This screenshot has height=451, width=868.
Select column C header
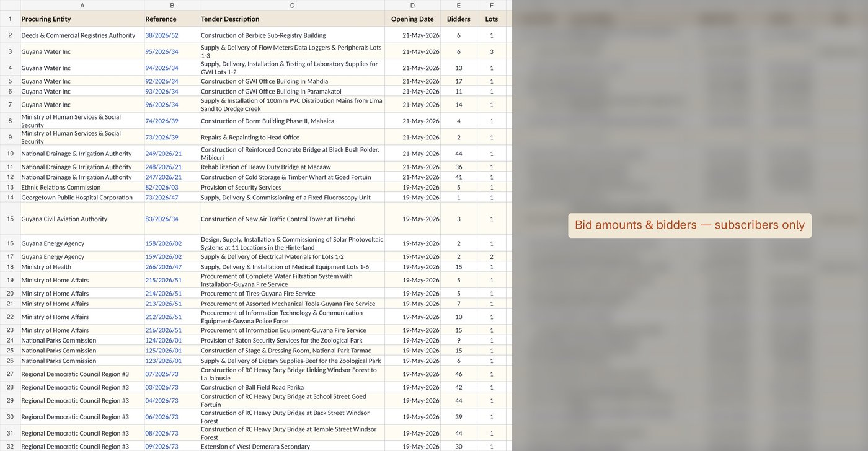pos(293,5)
